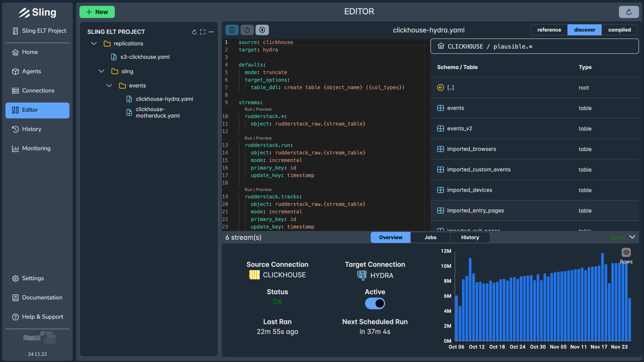Click the table_ddl line in editor

click(x=328, y=87)
